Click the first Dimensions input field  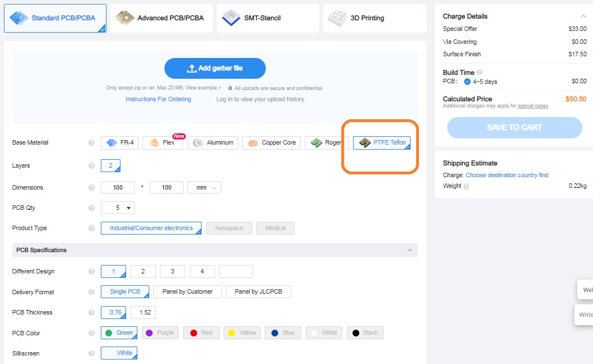[x=118, y=187]
